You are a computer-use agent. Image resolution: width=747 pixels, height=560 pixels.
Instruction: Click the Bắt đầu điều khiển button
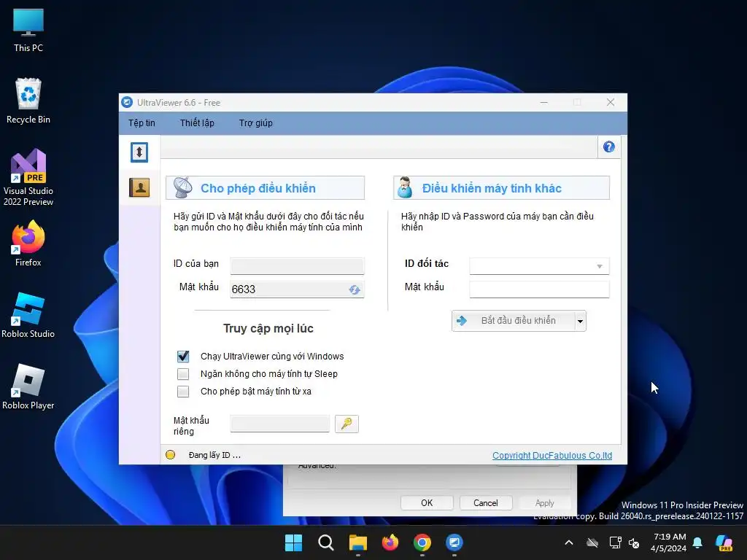pos(514,321)
